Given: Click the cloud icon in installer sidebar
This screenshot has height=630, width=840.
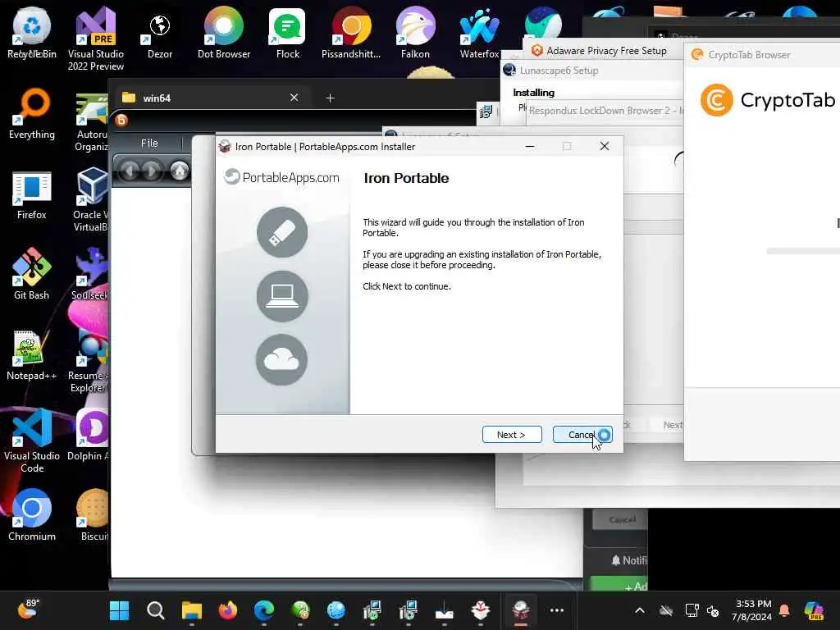Looking at the screenshot, I should pos(282,360).
